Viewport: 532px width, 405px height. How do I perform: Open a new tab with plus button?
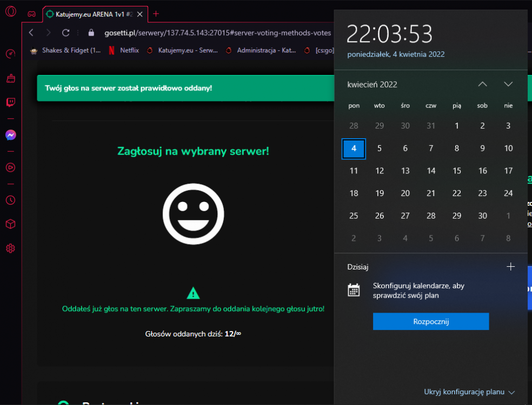click(156, 14)
